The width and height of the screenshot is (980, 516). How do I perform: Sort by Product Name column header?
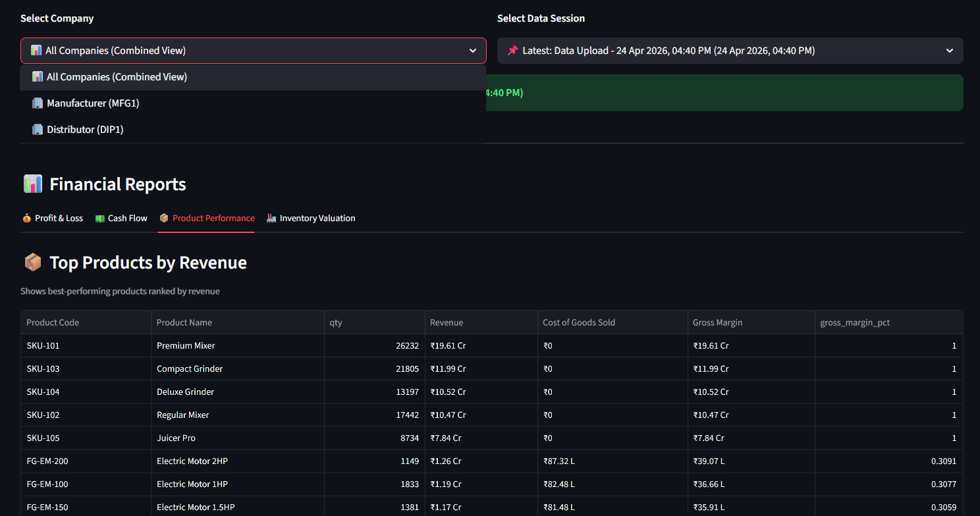tap(238, 322)
